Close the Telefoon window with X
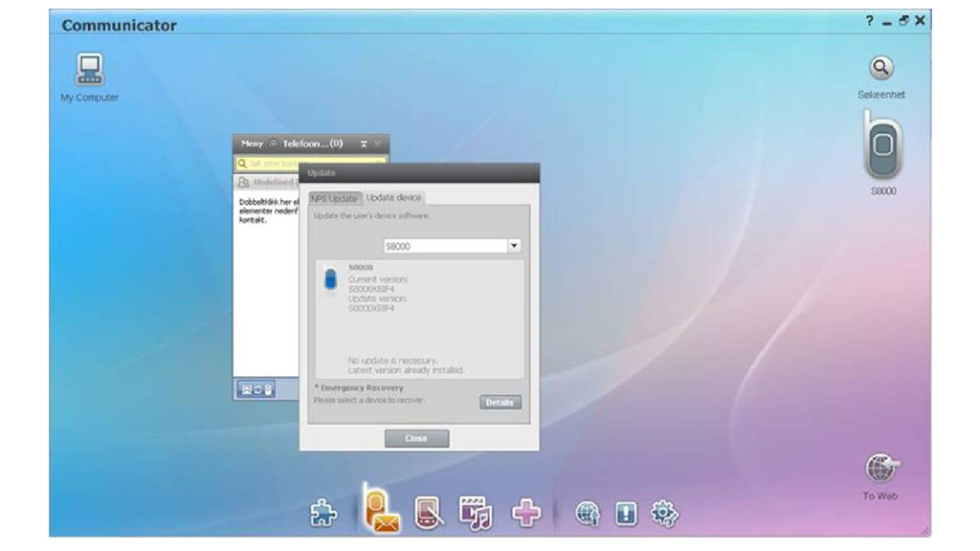980x551 pixels. pos(378,143)
